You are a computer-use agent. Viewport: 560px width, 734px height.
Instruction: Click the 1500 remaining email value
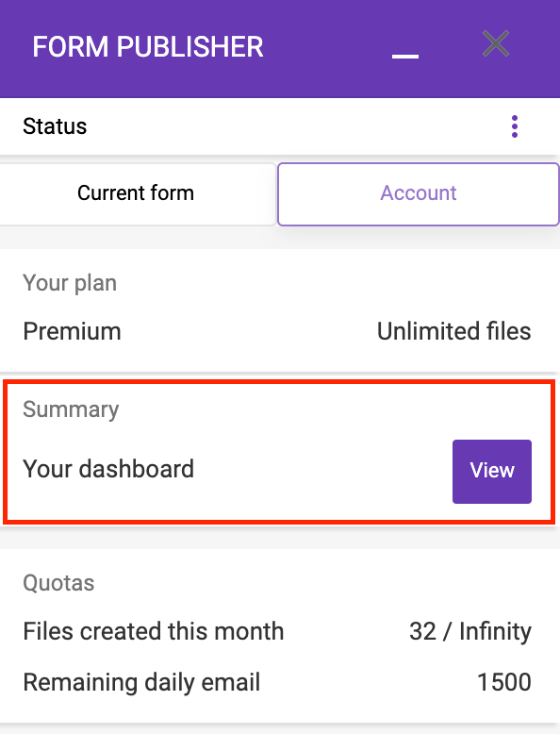[504, 682]
